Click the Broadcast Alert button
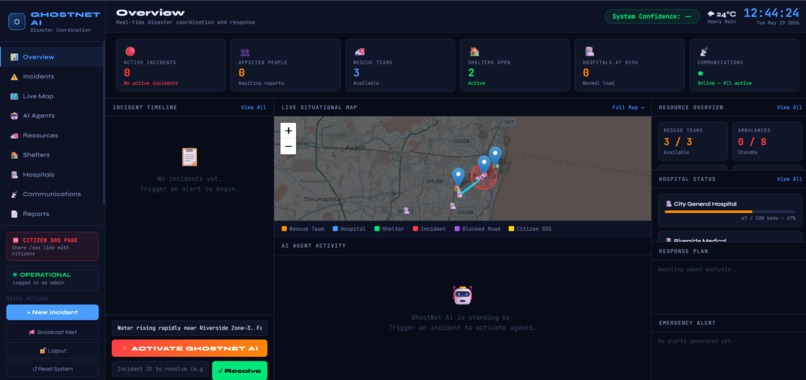This screenshot has height=380, width=806. [52, 332]
